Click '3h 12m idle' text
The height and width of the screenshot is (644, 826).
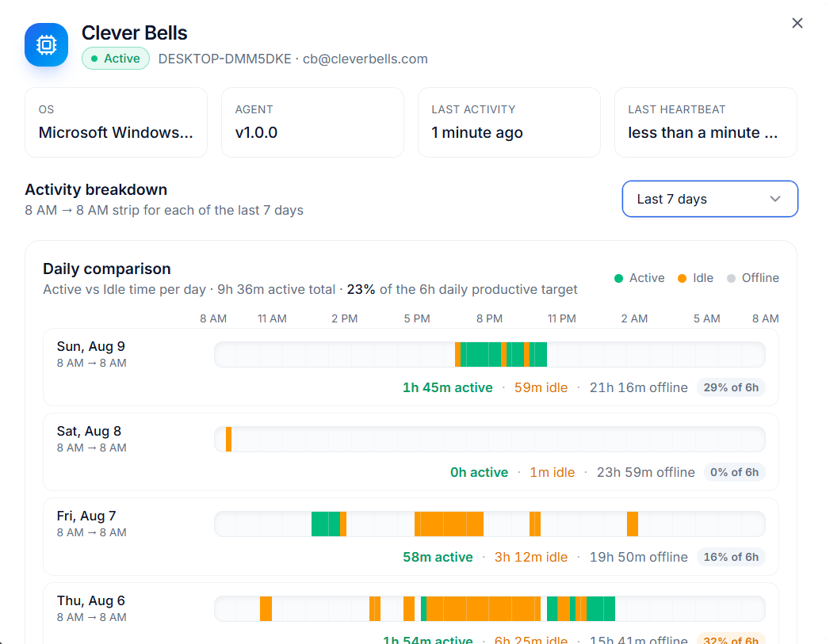531,557
